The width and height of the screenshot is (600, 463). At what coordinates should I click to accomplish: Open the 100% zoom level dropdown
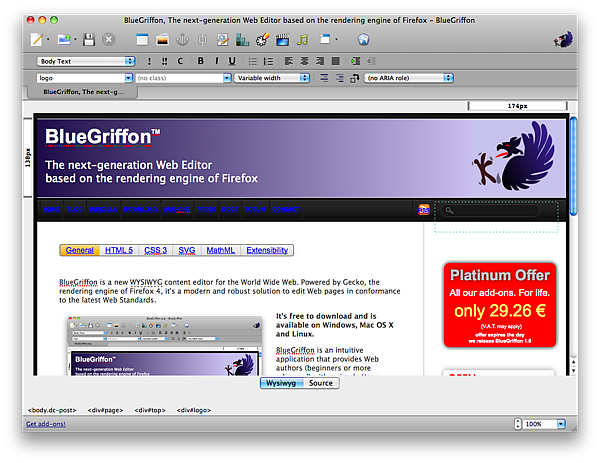click(x=547, y=424)
